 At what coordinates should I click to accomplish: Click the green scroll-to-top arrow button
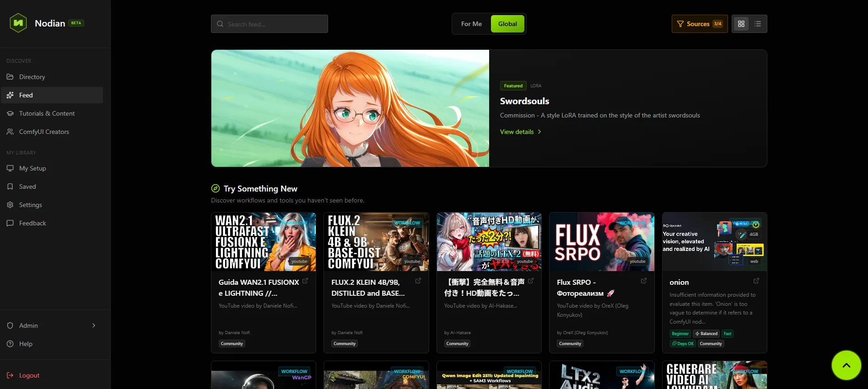pos(846,365)
